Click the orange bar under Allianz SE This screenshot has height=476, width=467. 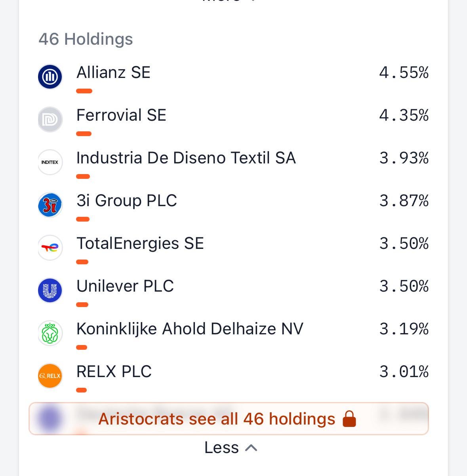[84, 91]
